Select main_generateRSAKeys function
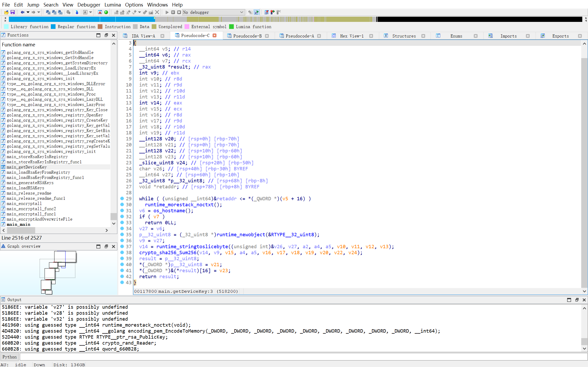The width and height of the screenshot is (588, 367). pos(30,183)
